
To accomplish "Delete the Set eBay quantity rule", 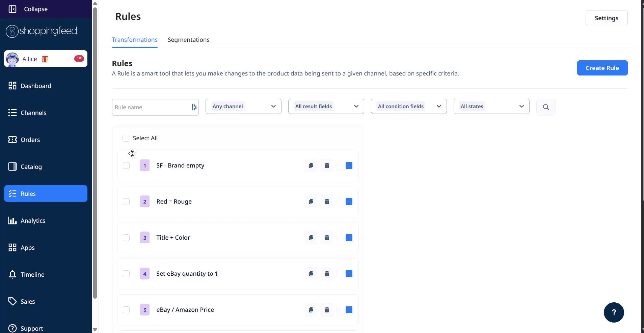I will pos(327,274).
